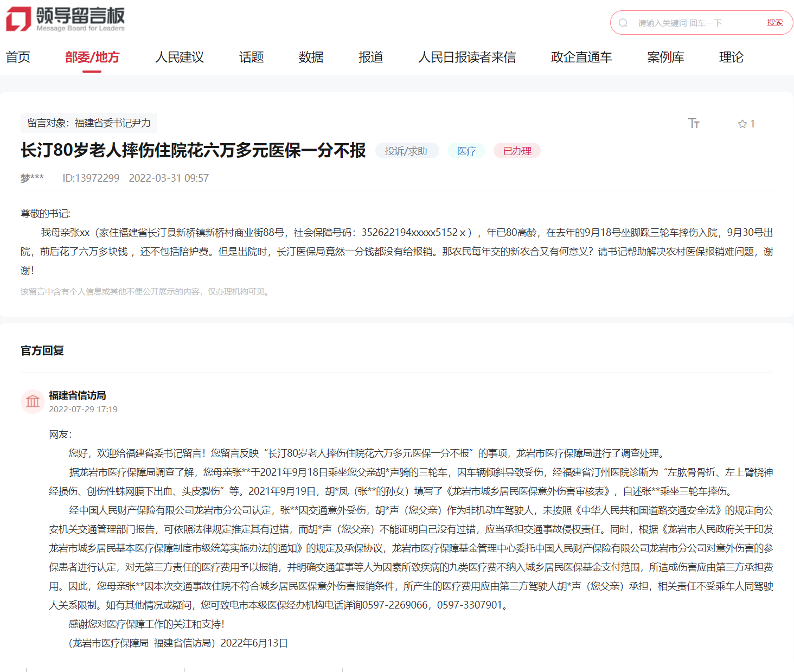
Task: Focus the keyword search input field
Action: point(697,23)
